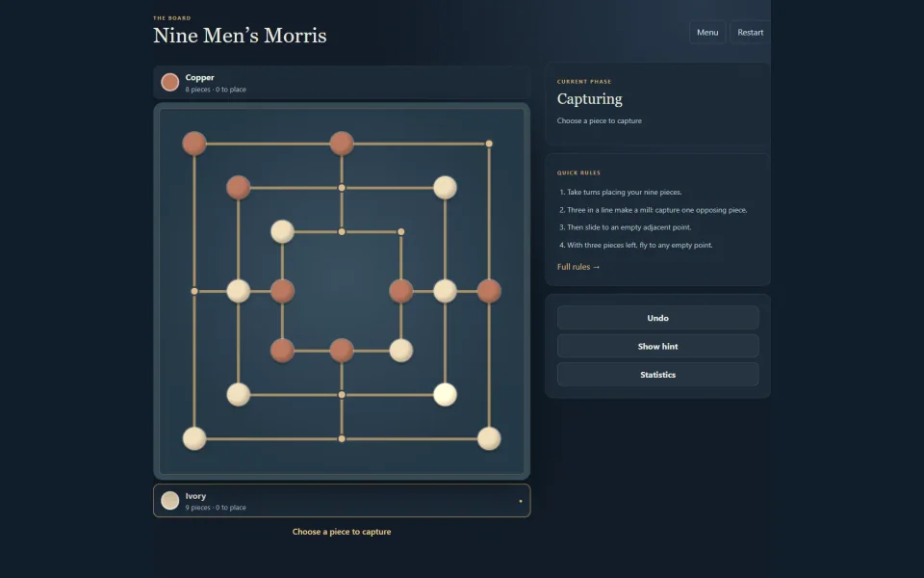Capture copper piece at middle ring top-left corner
This screenshot has height=578, width=924.
[239, 188]
